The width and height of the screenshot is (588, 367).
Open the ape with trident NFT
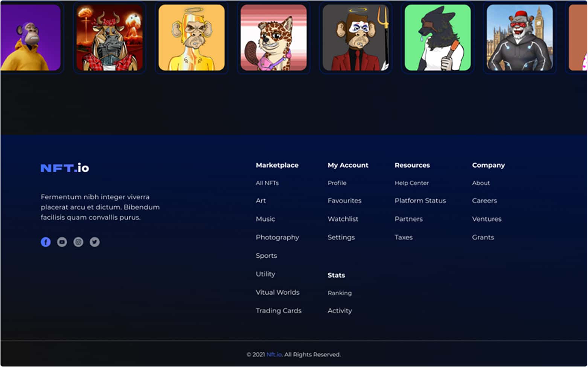pyautogui.click(x=356, y=38)
